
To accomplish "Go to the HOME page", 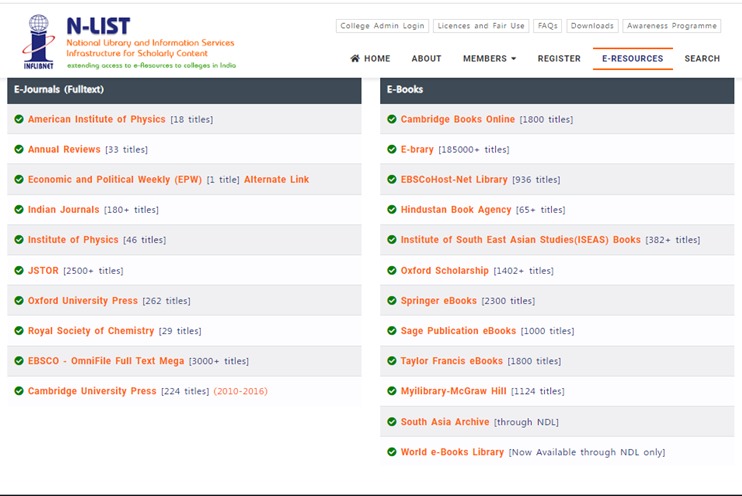I will pyautogui.click(x=371, y=59).
